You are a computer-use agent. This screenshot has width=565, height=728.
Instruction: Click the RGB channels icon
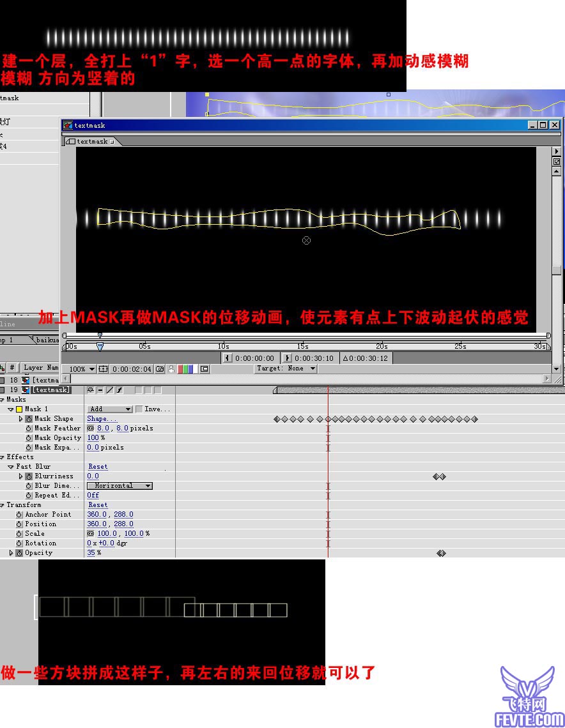[x=187, y=369]
